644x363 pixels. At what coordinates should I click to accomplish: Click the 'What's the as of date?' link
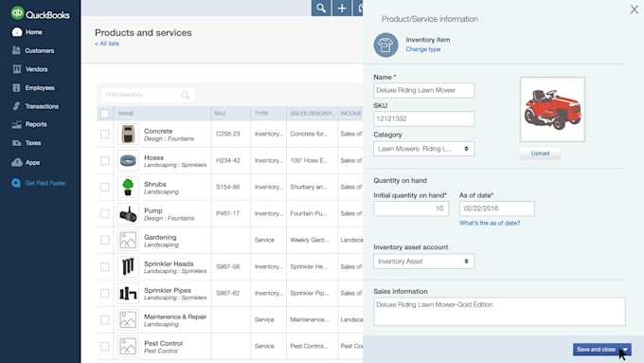pos(490,223)
